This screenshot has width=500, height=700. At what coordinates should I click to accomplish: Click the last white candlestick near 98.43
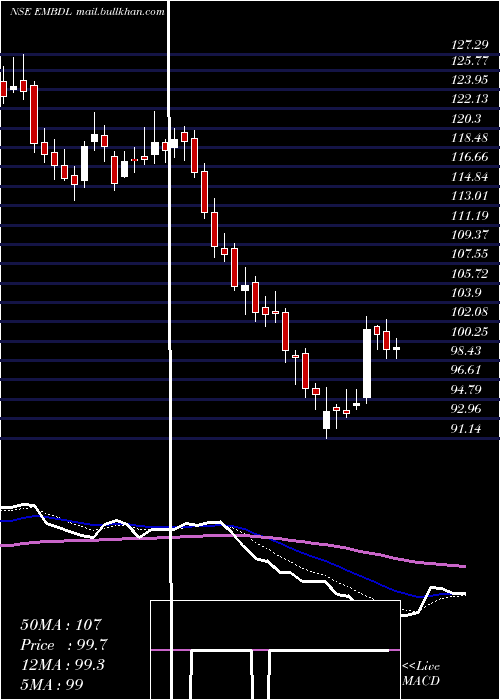tap(396, 348)
